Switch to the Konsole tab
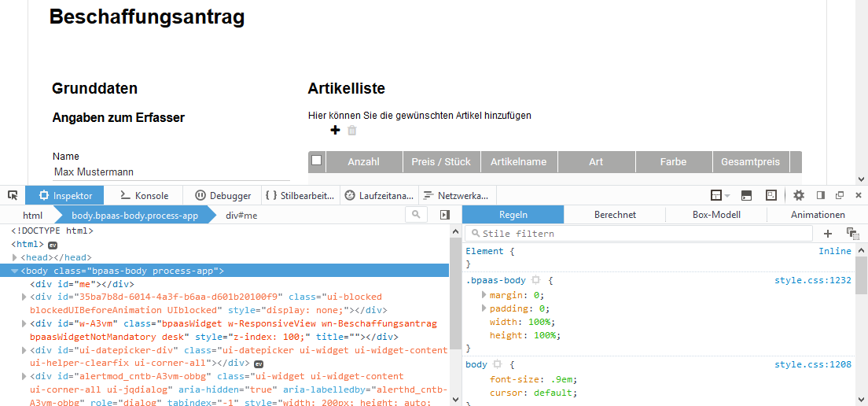The height and width of the screenshot is (406, 868). [144, 195]
